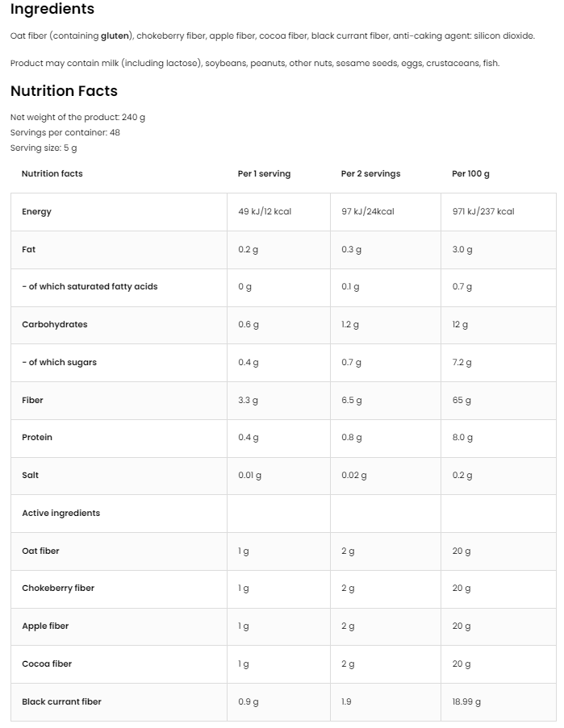564x728 pixels.
Task: Click the Protein row label
Action: [x=37, y=438]
